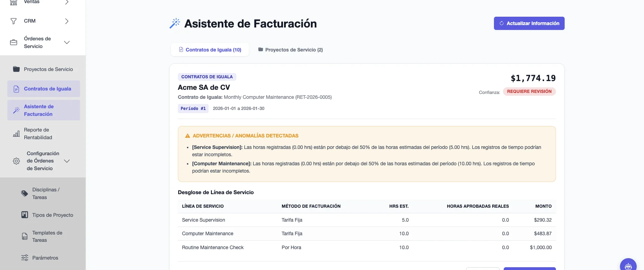Collapse Configuración de Órdenes de Servicio chevron
Image resolution: width=644 pixels, height=270 pixels.
click(67, 161)
